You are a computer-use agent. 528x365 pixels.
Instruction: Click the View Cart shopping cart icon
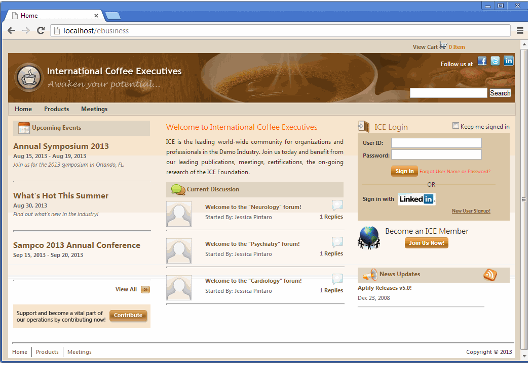click(x=443, y=45)
